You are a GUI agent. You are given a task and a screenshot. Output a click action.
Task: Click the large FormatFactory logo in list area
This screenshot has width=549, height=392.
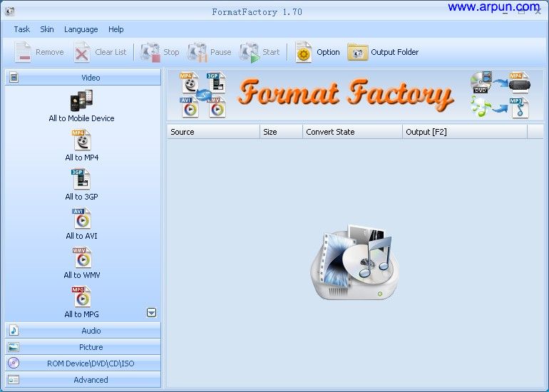pos(354,262)
